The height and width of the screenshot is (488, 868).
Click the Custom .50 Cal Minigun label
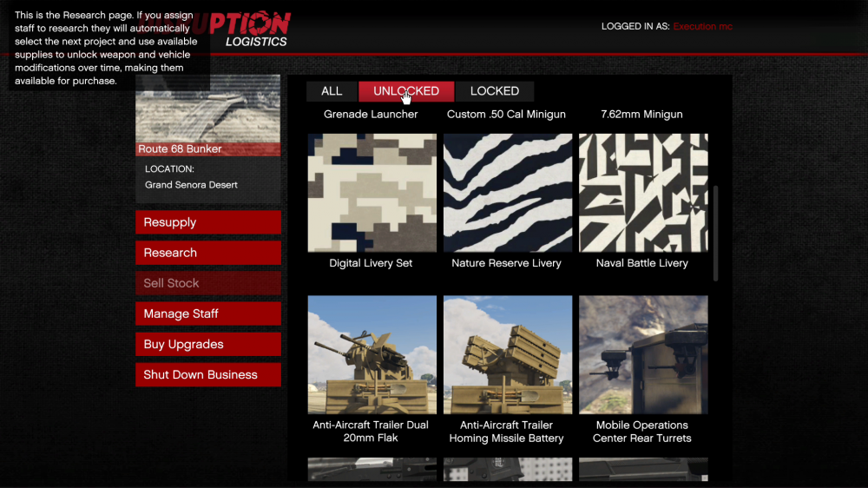(x=507, y=114)
